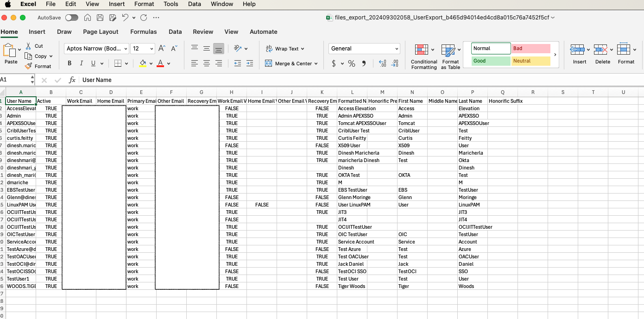Viewport: 644px width, 319px height.
Task: Open the Data menu in menu bar
Action: (x=194, y=4)
